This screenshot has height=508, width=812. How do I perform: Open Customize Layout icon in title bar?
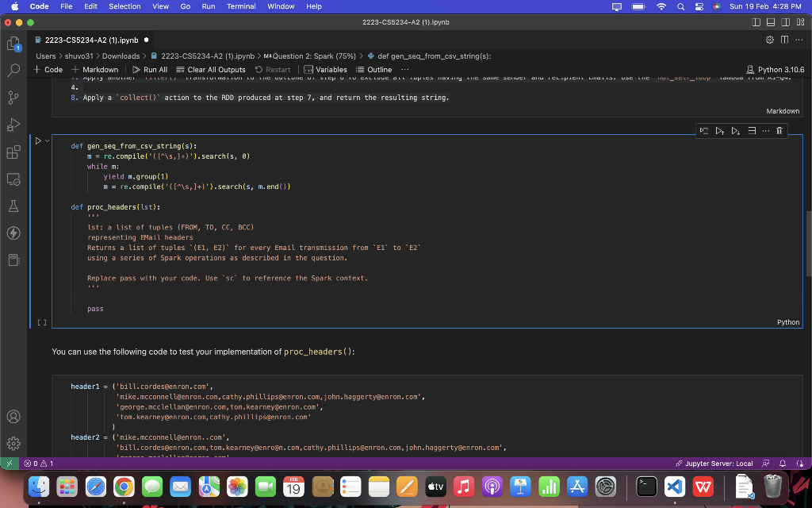pyautogui.click(x=801, y=22)
